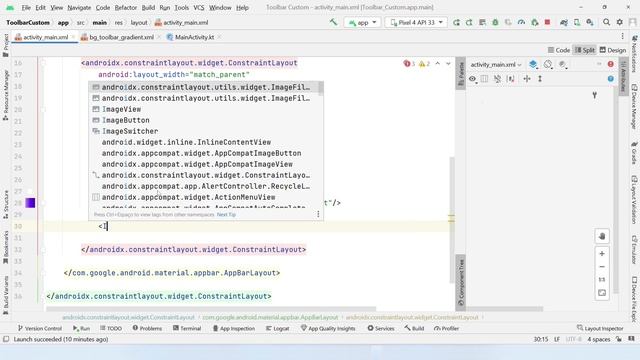640x360 pixels.
Task: Open the app run configuration dropdown
Action: coord(362,22)
